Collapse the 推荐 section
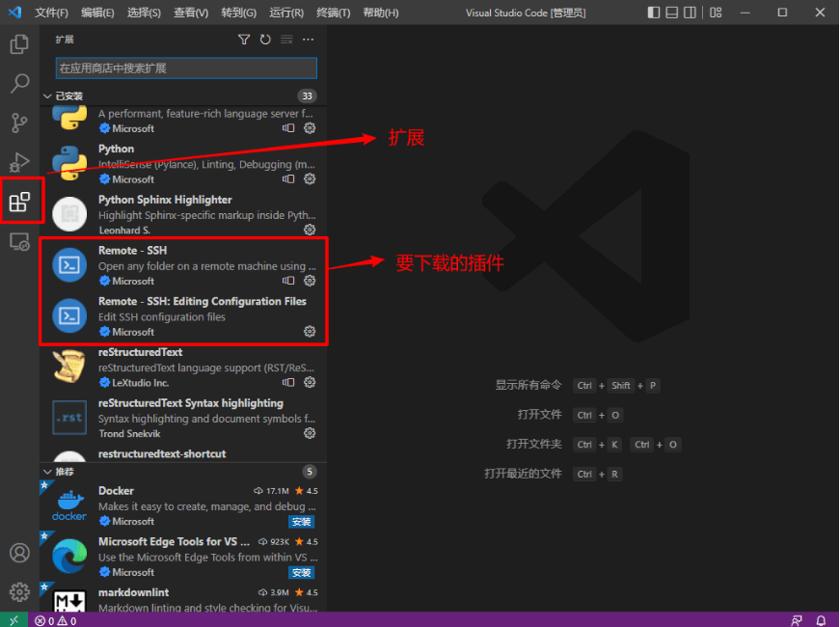This screenshot has width=840, height=627. (48, 472)
